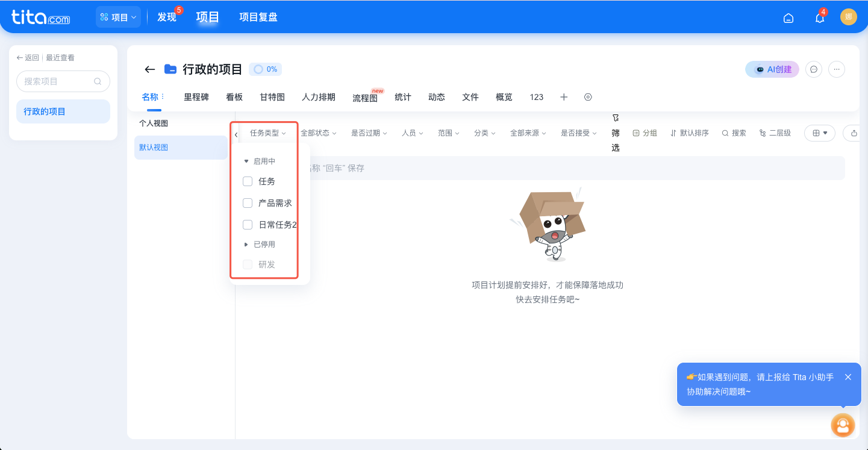Dismiss the Tita 小助手 notification banner

[848, 377]
